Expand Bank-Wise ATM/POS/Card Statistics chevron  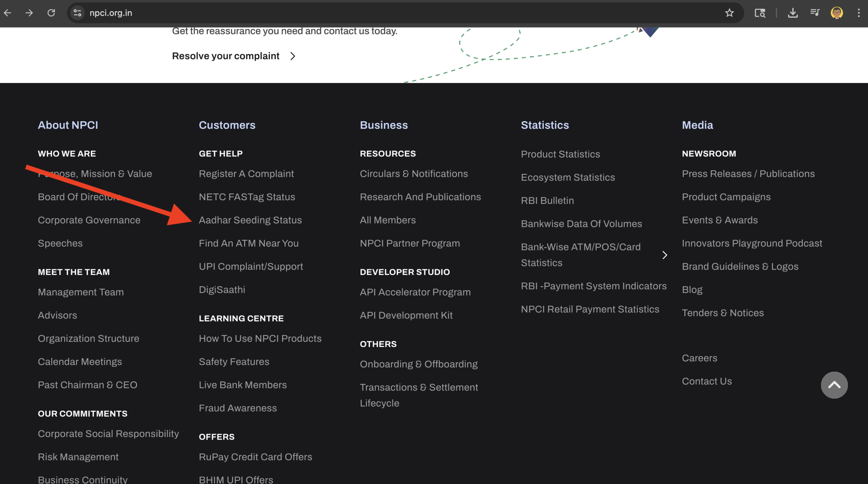(665, 255)
